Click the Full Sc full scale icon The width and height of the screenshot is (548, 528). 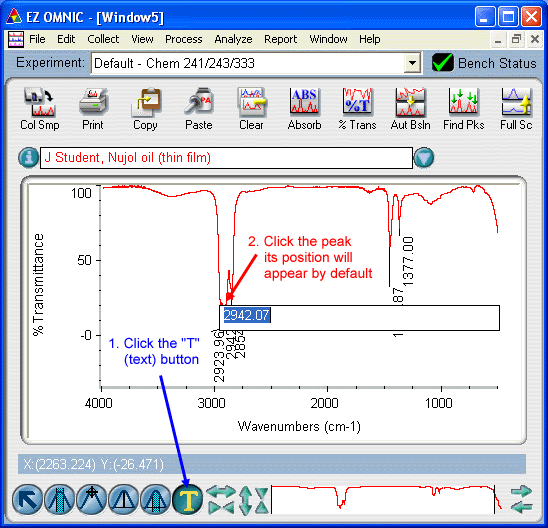pyautogui.click(x=517, y=102)
